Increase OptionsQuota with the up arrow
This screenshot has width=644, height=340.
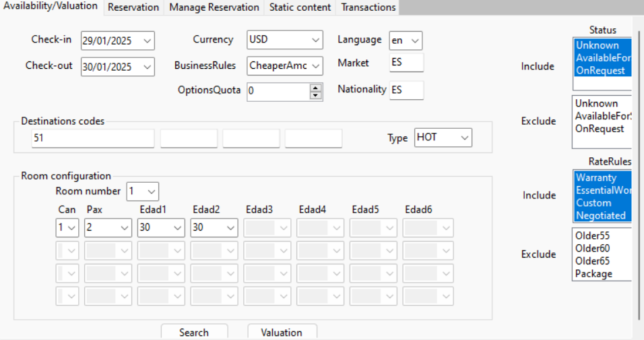(x=316, y=87)
